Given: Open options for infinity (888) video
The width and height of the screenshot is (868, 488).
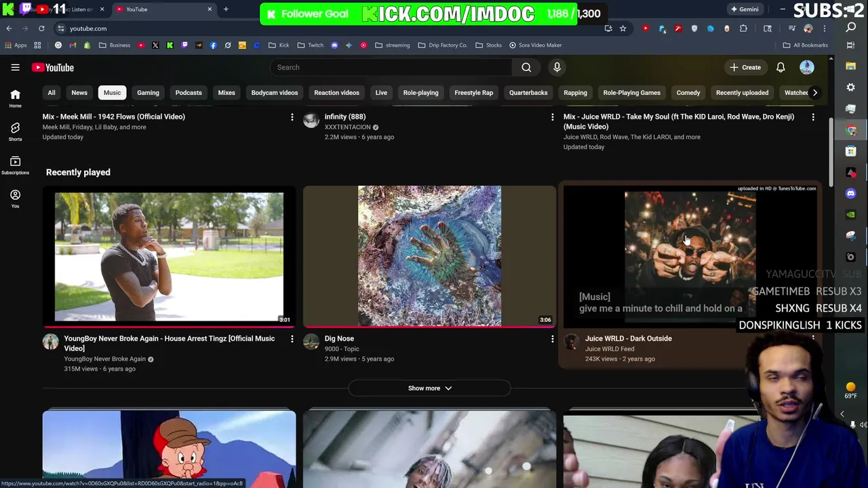Looking at the screenshot, I should pos(552,117).
